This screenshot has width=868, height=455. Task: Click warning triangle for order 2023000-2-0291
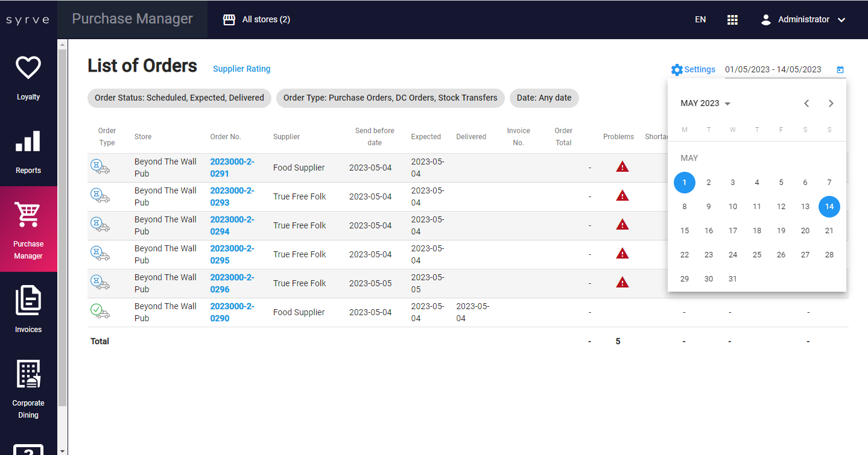(622, 167)
